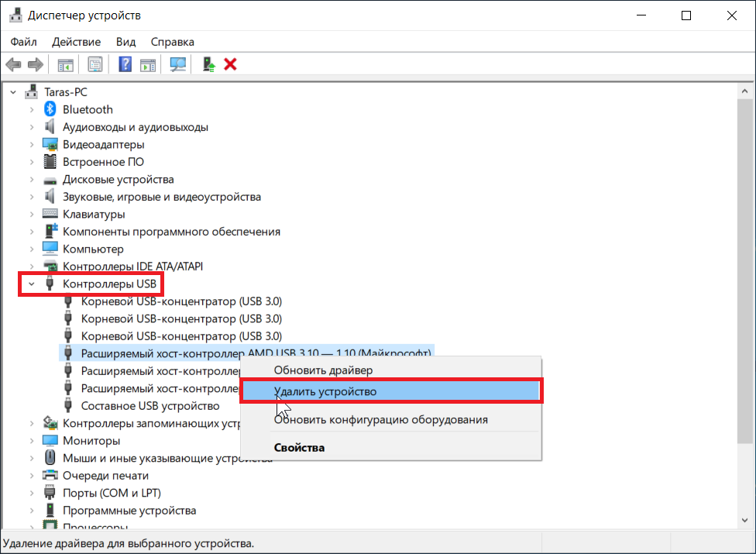This screenshot has height=554, width=756.
Task: Click the Программные устройства icon
Action: 50,510
